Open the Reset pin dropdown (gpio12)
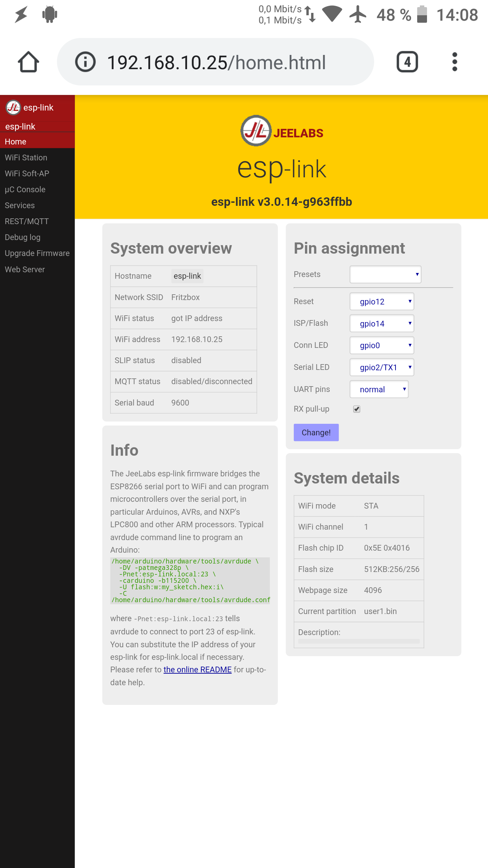 tap(382, 301)
